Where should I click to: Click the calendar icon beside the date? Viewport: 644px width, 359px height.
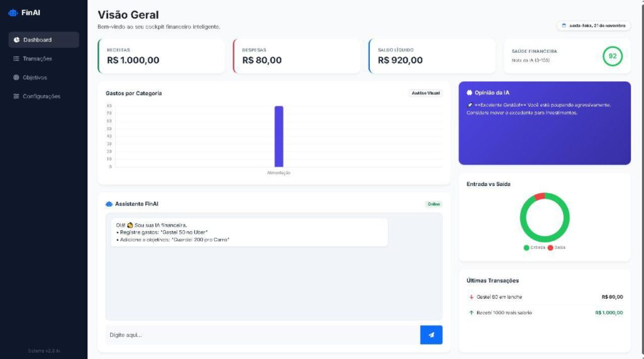(563, 26)
